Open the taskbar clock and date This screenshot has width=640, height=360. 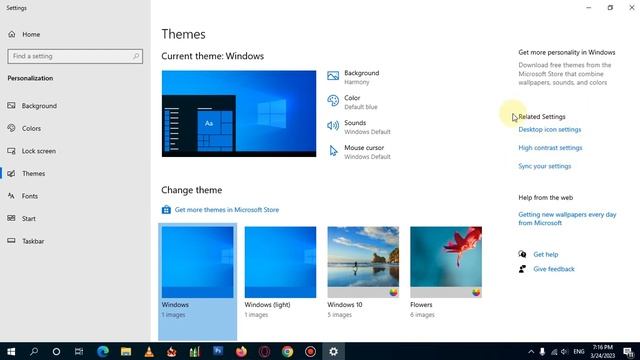tap(603, 351)
